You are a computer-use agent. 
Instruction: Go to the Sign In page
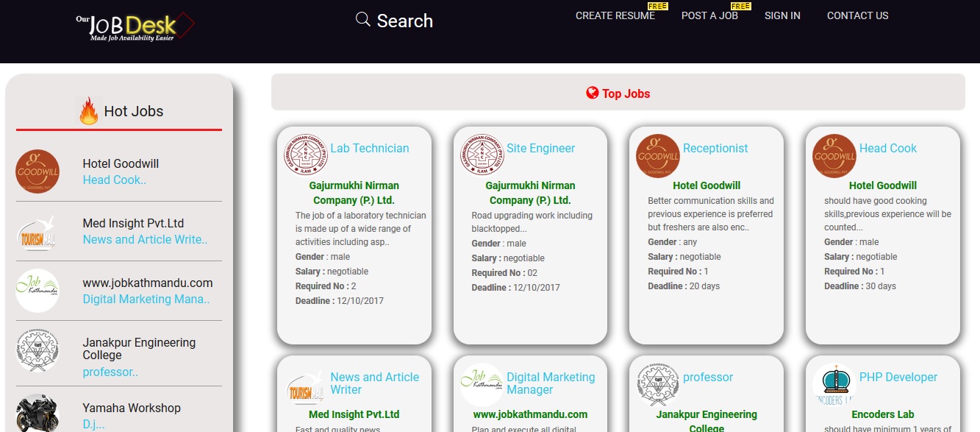pyautogui.click(x=782, y=15)
